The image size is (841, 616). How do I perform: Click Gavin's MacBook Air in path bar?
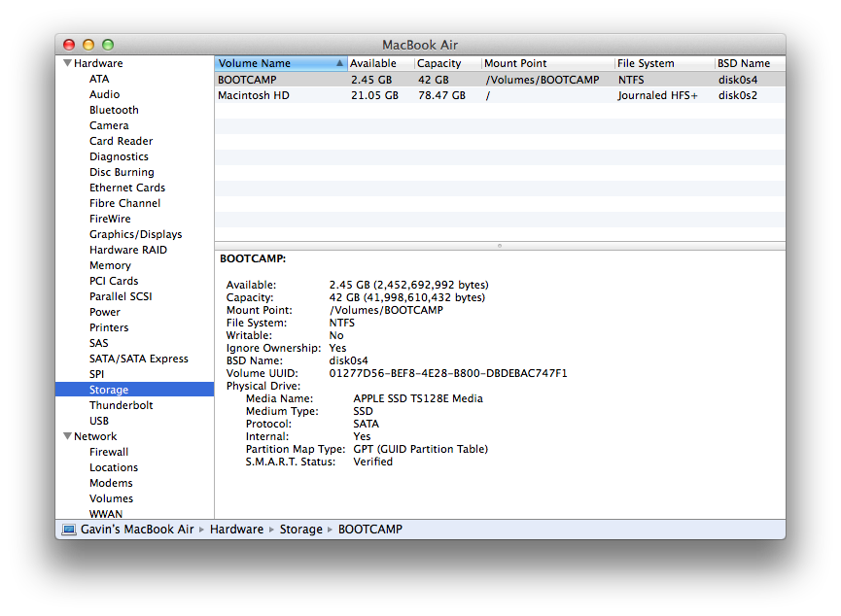pyautogui.click(x=137, y=530)
